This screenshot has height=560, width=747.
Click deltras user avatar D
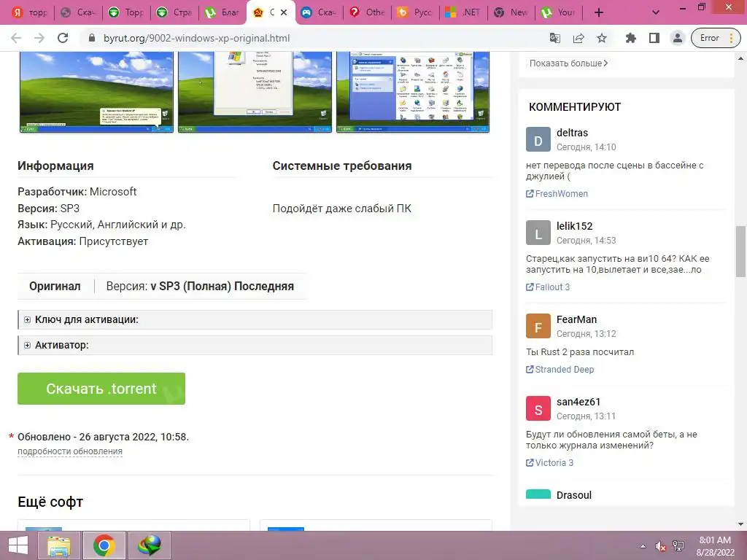pyautogui.click(x=538, y=139)
